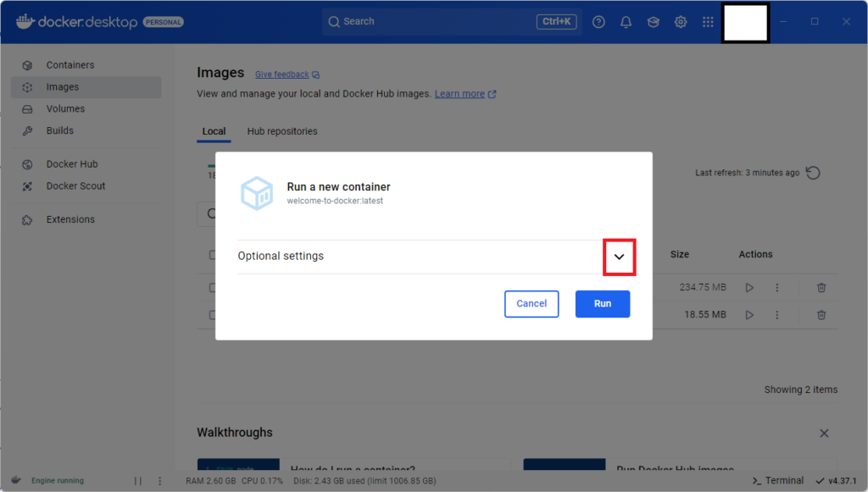Click the Actions column header
The image size is (868, 492).
(755, 254)
